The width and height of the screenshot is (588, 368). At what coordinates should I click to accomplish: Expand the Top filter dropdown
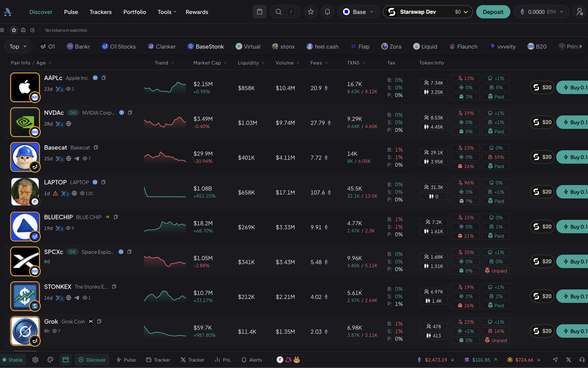point(18,46)
